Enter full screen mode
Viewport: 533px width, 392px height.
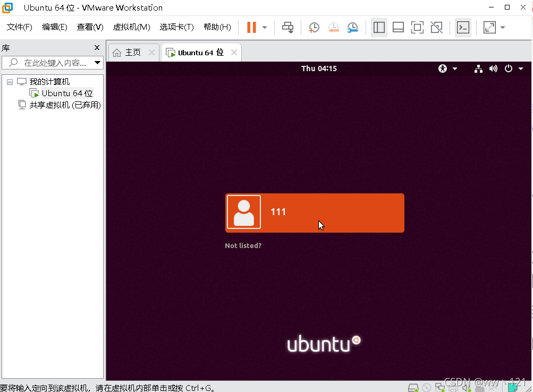click(x=417, y=28)
